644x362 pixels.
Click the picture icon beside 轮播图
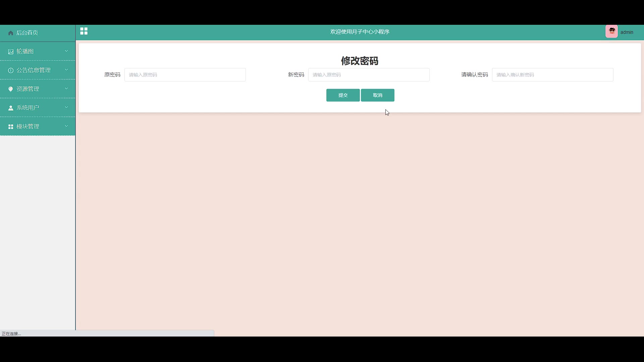pyautogui.click(x=11, y=52)
